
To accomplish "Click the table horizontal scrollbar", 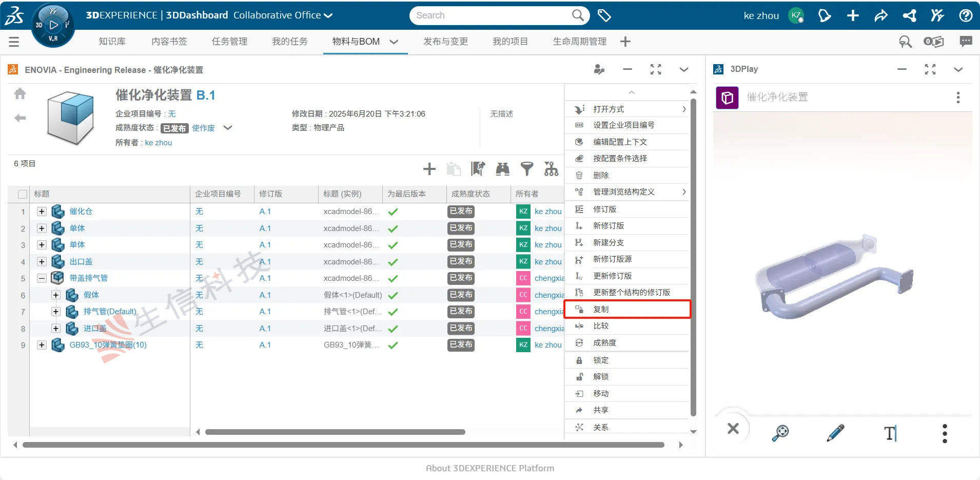I will [335, 432].
